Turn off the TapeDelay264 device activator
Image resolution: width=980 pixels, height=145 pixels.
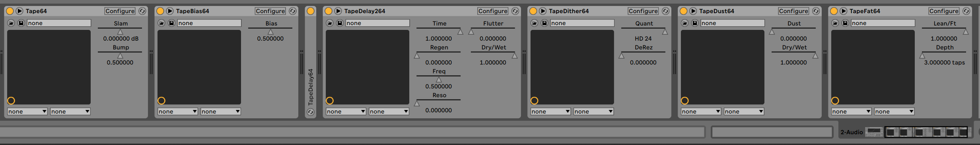329,11
